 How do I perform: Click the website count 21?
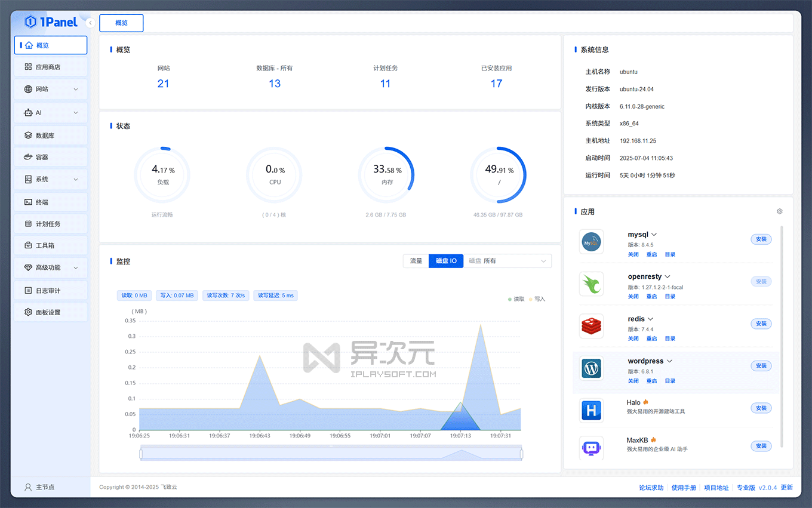164,84
